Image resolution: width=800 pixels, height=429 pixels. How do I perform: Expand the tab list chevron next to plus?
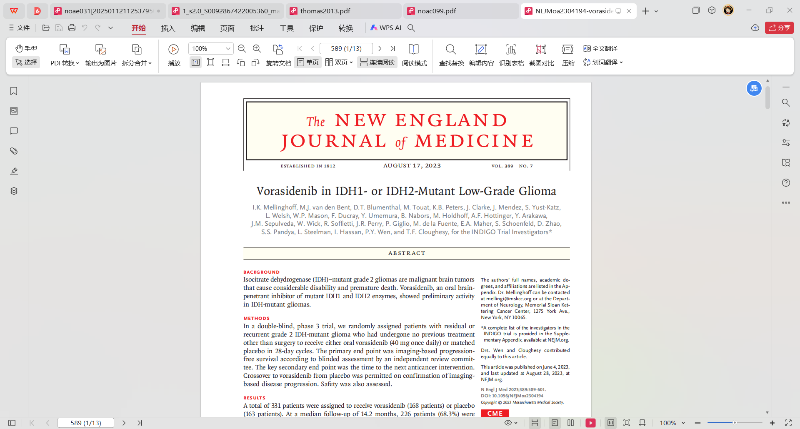656,11
